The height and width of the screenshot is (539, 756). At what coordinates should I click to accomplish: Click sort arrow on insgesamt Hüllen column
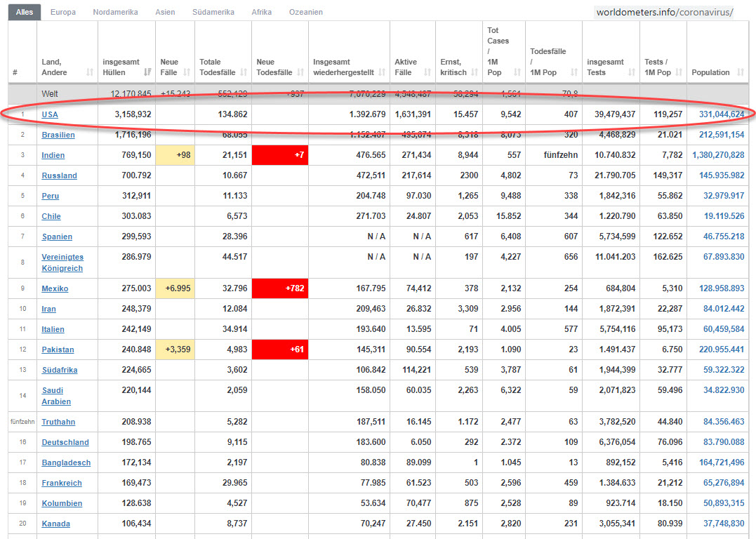click(147, 72)
